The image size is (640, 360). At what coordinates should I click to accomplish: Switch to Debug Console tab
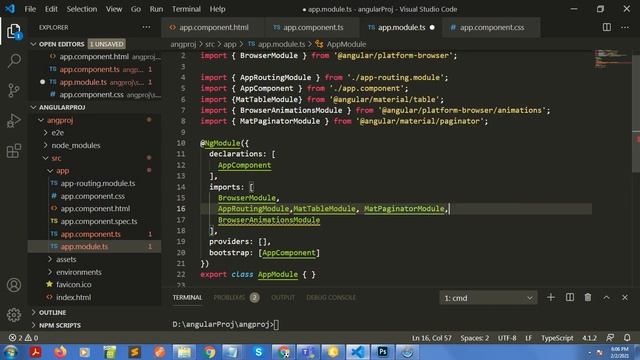pyautogui.click(x=331, y=298)
